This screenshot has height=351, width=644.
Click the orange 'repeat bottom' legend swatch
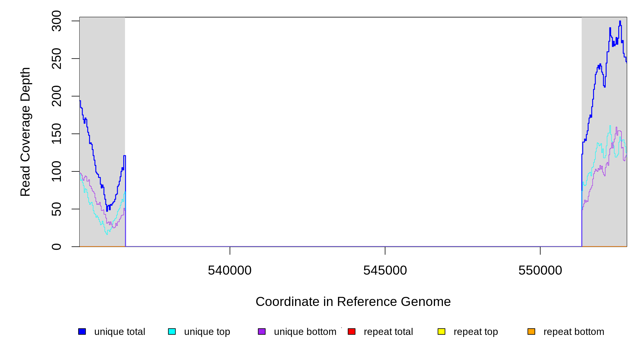click(531, 331)
